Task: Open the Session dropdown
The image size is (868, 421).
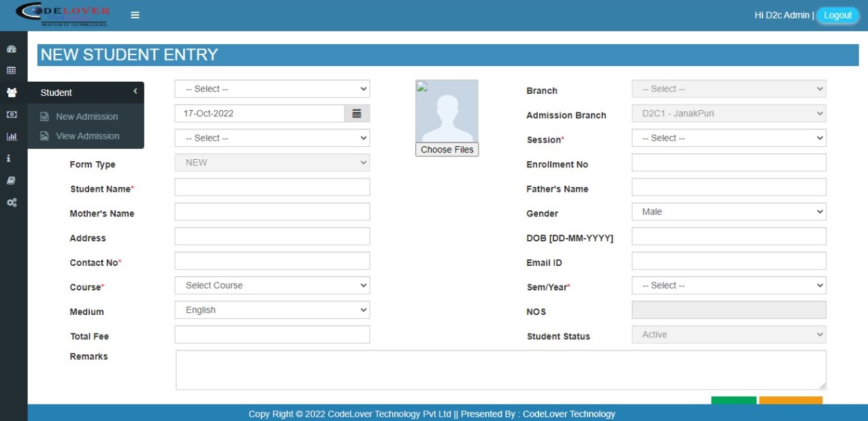Action: (728, 137)
